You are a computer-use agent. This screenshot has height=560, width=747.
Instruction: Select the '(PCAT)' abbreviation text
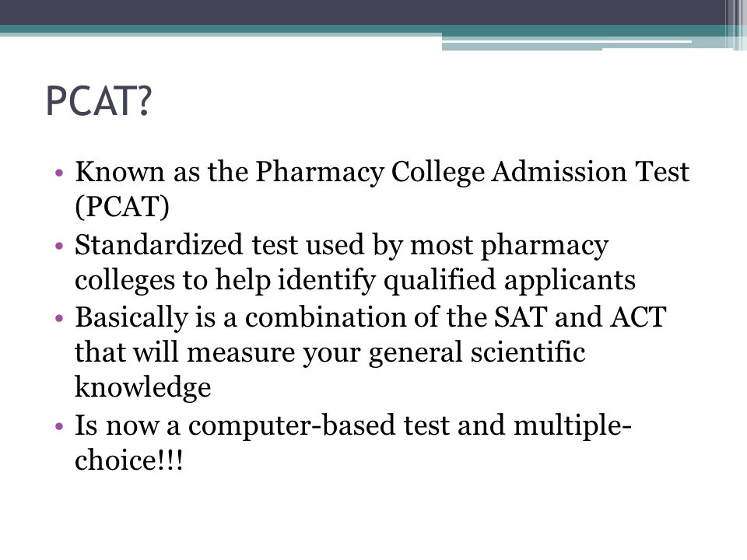[122, 207]
